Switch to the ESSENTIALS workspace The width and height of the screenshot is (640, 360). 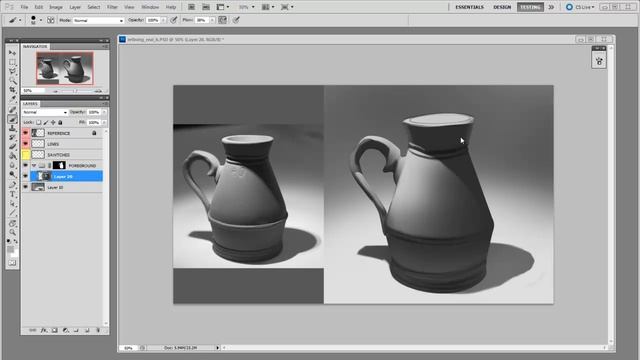469,7
